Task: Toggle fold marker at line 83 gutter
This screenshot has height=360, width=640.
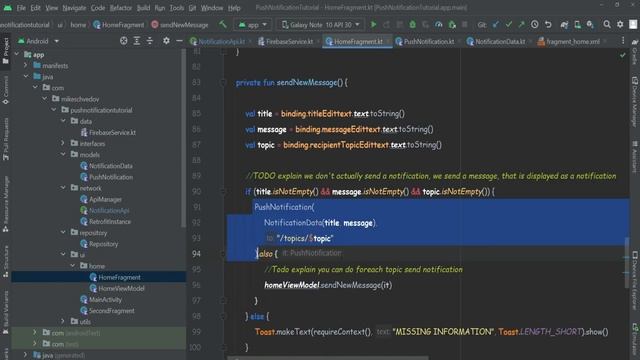Action: [223, 82]
